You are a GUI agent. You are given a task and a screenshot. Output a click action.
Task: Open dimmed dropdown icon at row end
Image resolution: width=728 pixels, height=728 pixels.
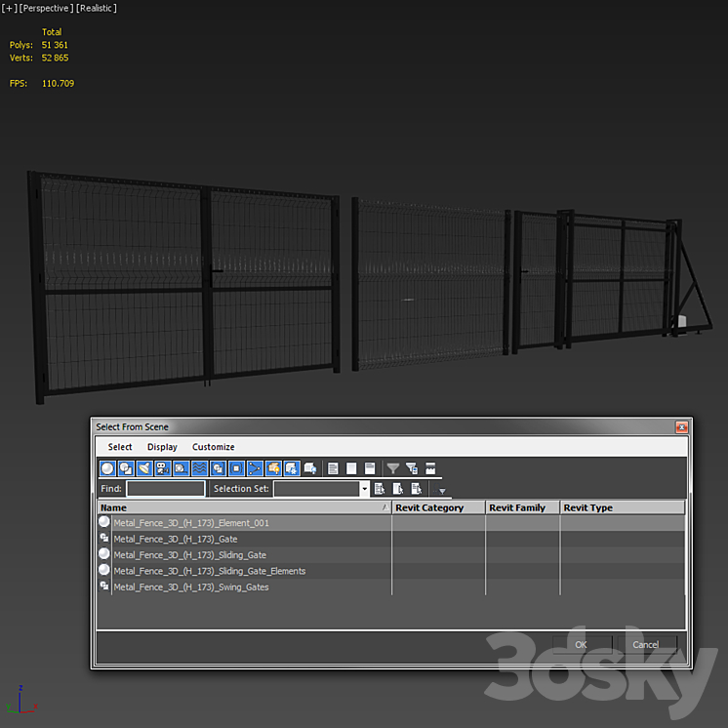click(x=440, y=489)
